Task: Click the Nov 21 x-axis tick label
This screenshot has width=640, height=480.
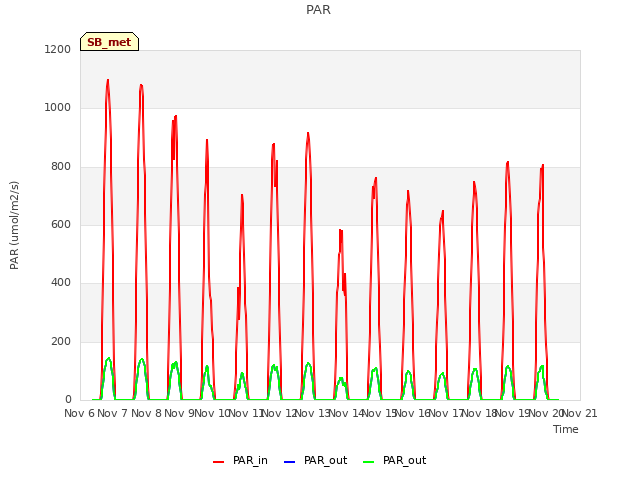Action: pos(580,413)
